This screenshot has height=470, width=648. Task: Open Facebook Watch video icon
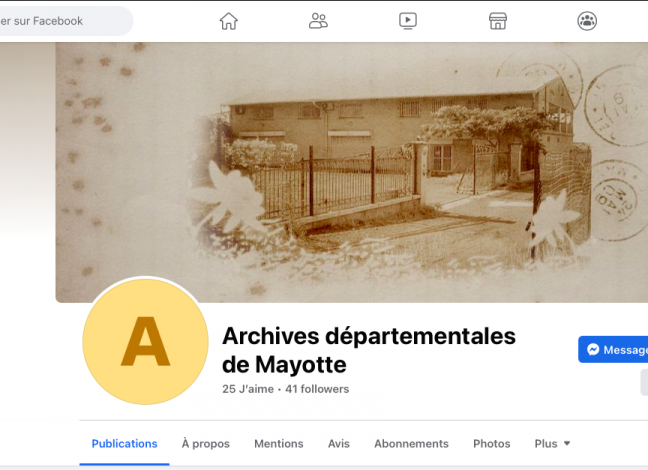[408, 21]
